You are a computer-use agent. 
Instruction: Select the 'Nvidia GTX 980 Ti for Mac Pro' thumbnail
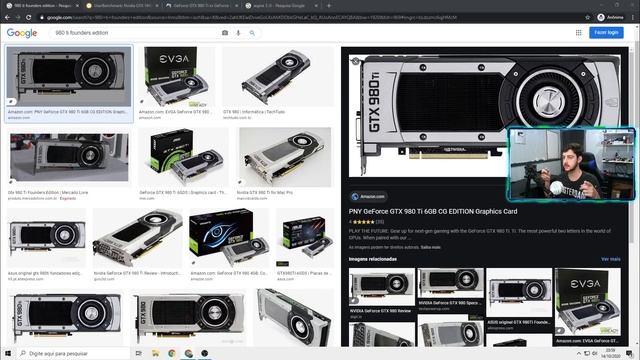click(284, 157)
